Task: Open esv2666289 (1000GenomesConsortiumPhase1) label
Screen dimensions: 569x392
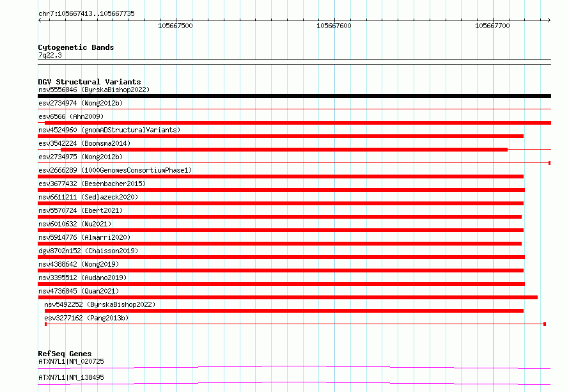Action: point(115,170)
